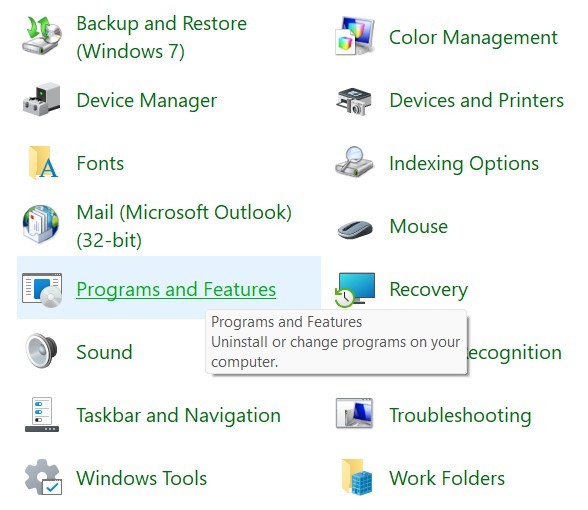Image resolution: width=588 pixels, height=510 pixels.
Task: Click the Mouse icon
Action: [x=355, y=228]
